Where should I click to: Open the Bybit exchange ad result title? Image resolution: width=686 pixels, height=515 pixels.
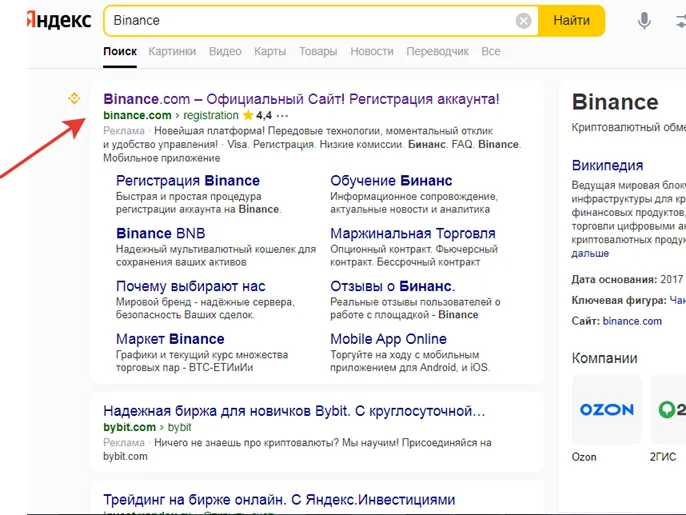click(x=295, y=410)
